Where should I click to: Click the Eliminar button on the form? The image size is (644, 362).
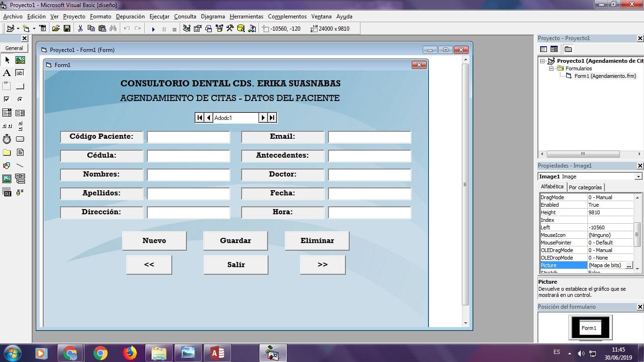(317, 241)
